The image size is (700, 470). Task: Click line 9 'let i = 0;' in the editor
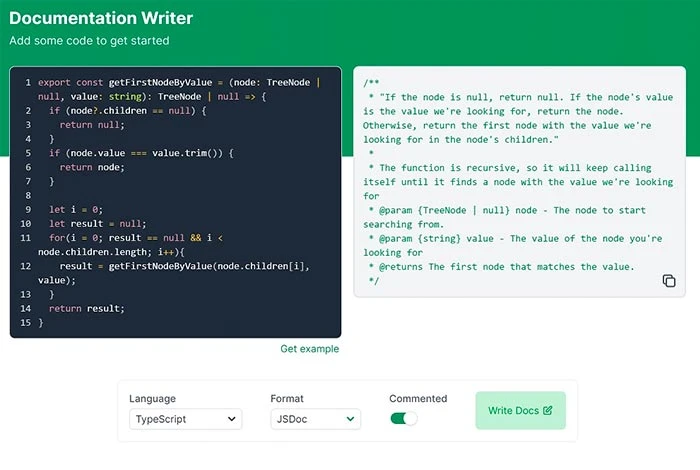[76, 209]
